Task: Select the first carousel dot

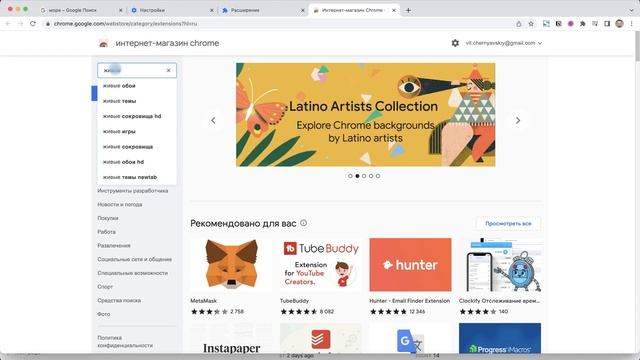Action: (x=350, y=176)
